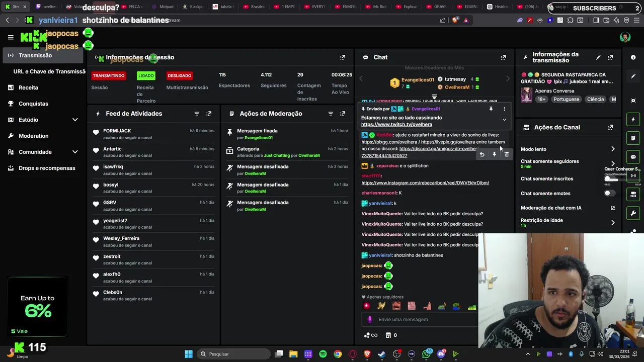
Task: Toggle Chat somente inscritos switch
Action: (x=609, y=178)
